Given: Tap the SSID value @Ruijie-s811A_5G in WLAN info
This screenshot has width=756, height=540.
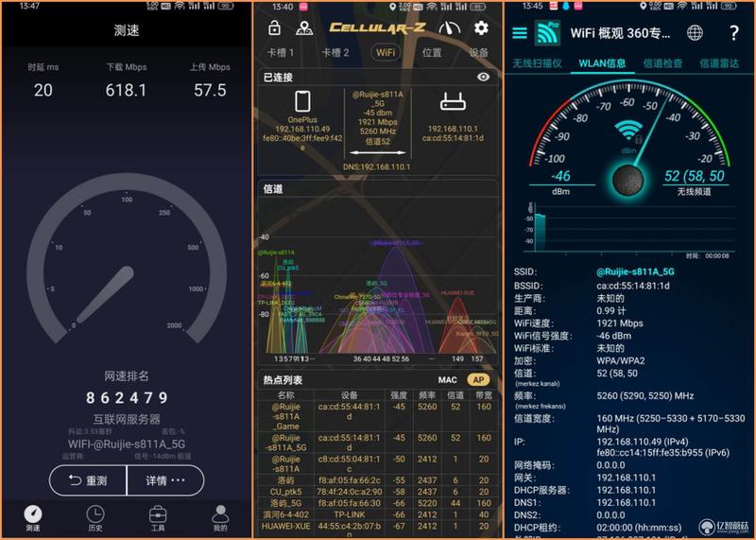Looking at the screenshot, I should 635,271.
